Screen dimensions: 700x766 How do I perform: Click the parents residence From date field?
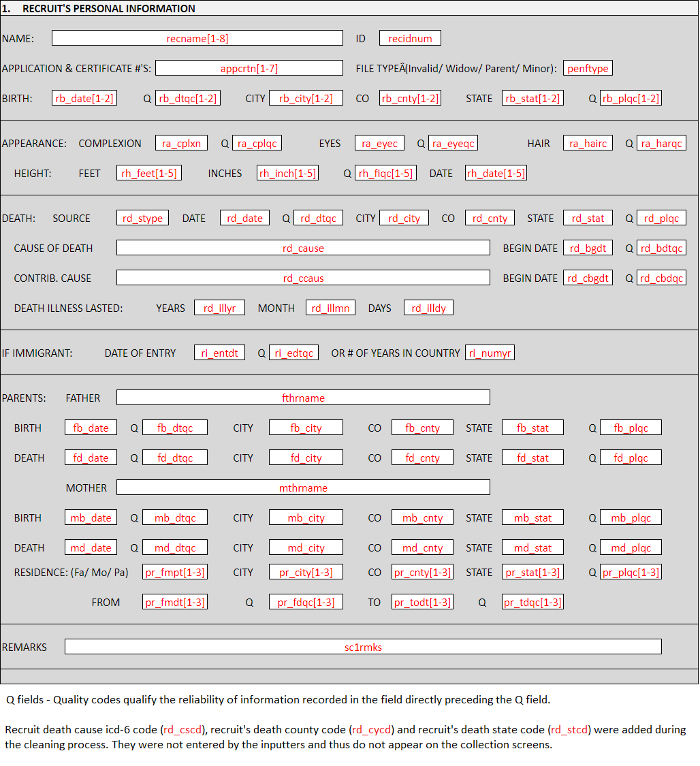pos(175,602)
